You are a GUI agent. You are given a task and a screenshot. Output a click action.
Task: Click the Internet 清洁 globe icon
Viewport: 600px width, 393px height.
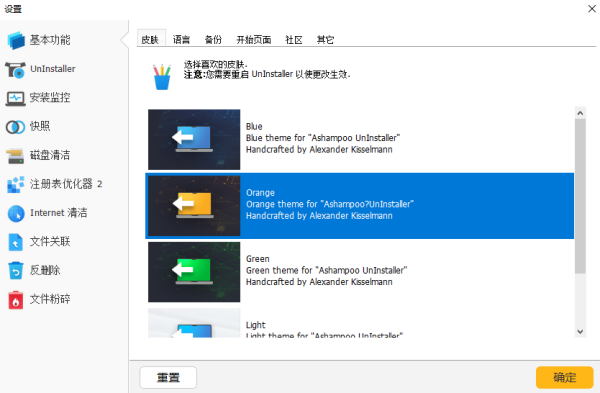pos(16,213)
